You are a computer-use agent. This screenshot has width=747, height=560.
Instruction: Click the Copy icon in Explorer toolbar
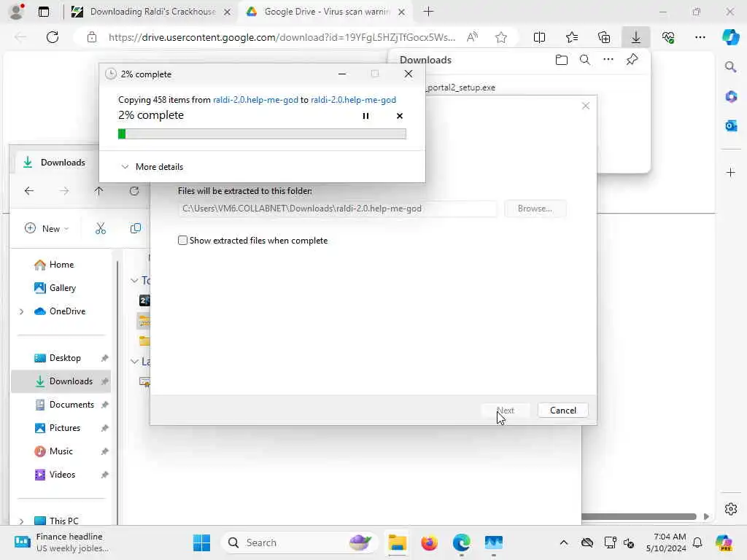(x=135, y=228)
